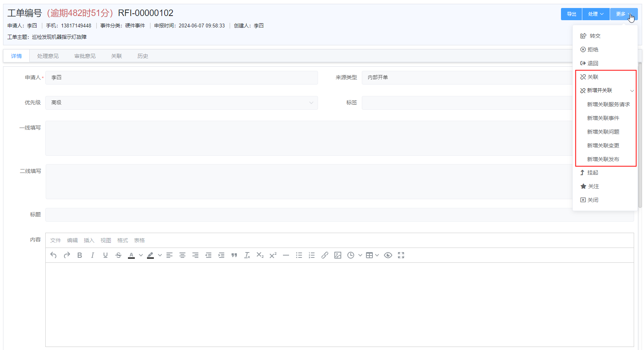Toggle fullscreen mode for the editor
Viewport: 644px width, 350px height.
(401, 255)
